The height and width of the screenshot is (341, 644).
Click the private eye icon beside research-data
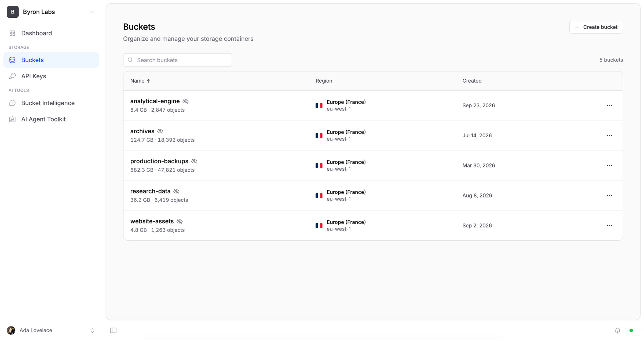tap(176, 191)
